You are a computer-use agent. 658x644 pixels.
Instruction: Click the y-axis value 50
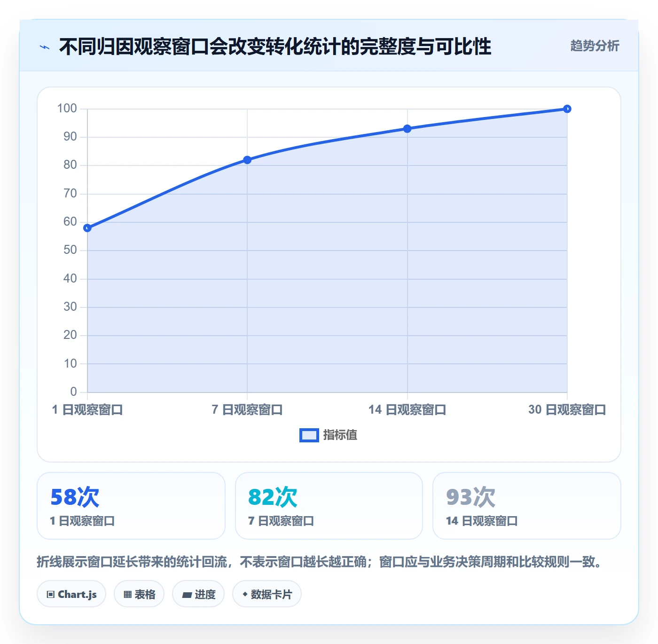[70, 250]
